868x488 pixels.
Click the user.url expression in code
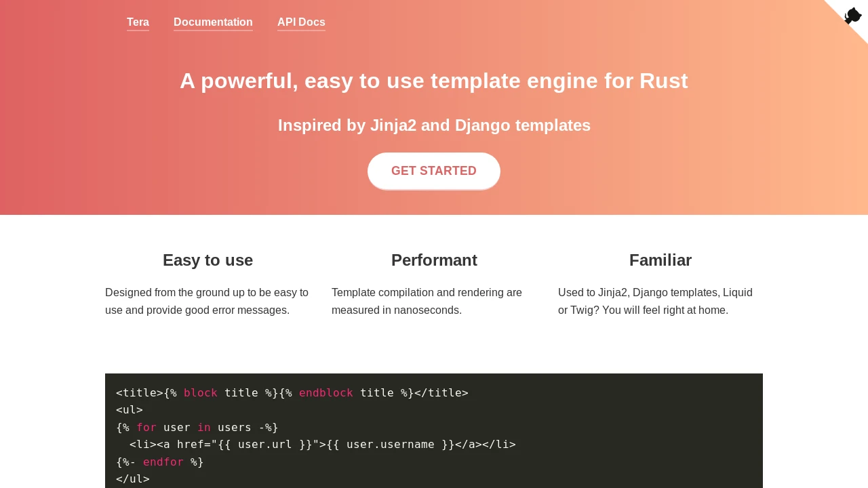265,445
